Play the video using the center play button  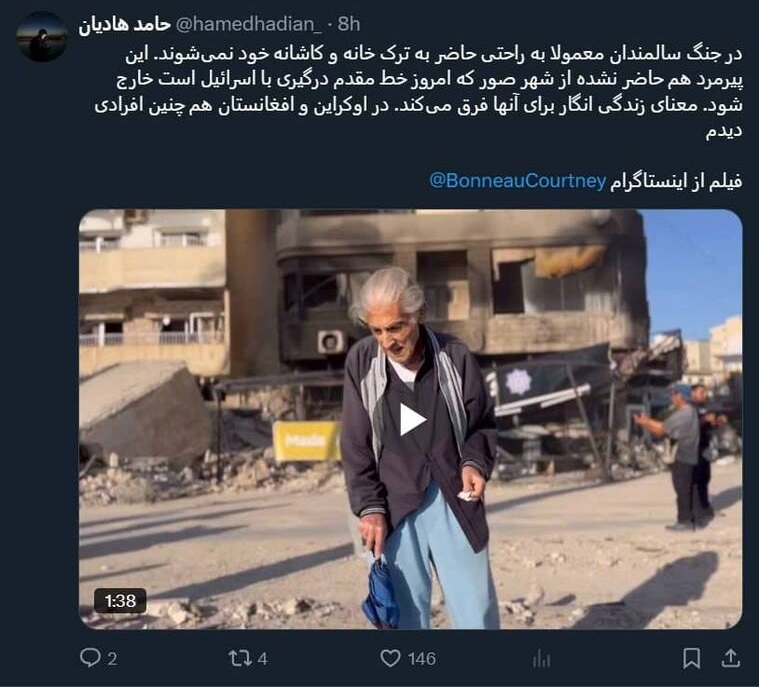[x=410, y=420]
